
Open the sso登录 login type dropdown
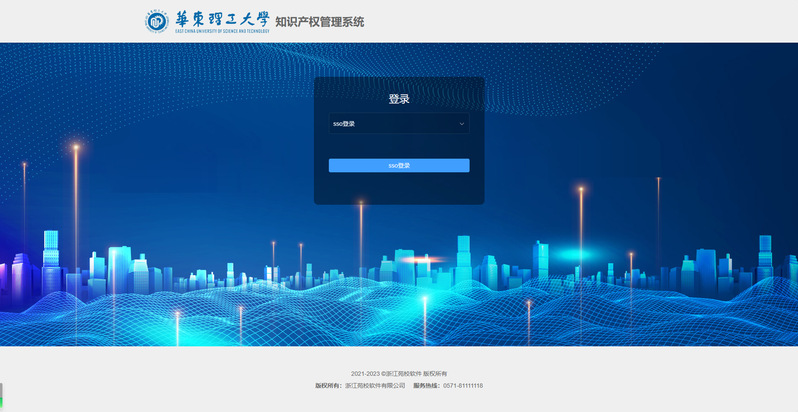[x=399, y=124]
